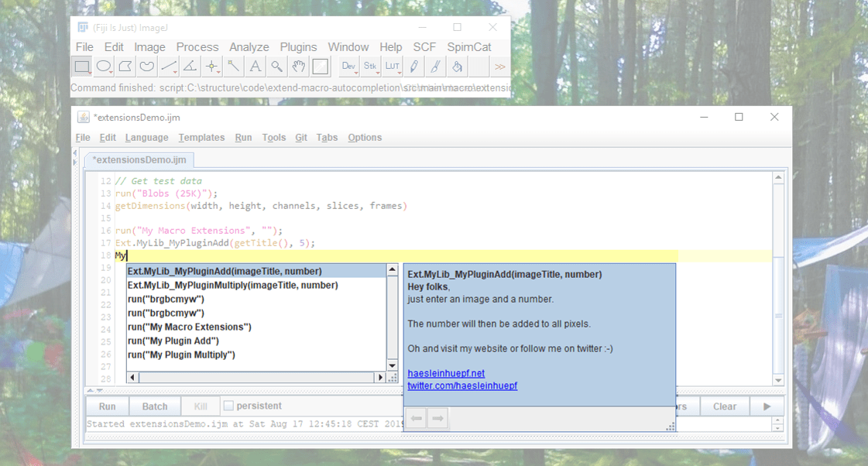The image size is (868, 466).
Task: Switch to the extensionsDemo.ijm tab
Action: (139, 159)
